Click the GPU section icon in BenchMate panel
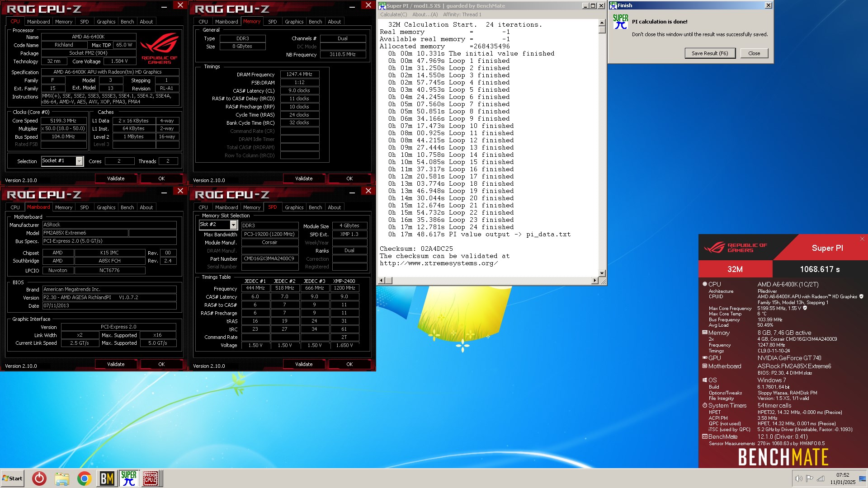The image size is (868, 488). point(704,358)
